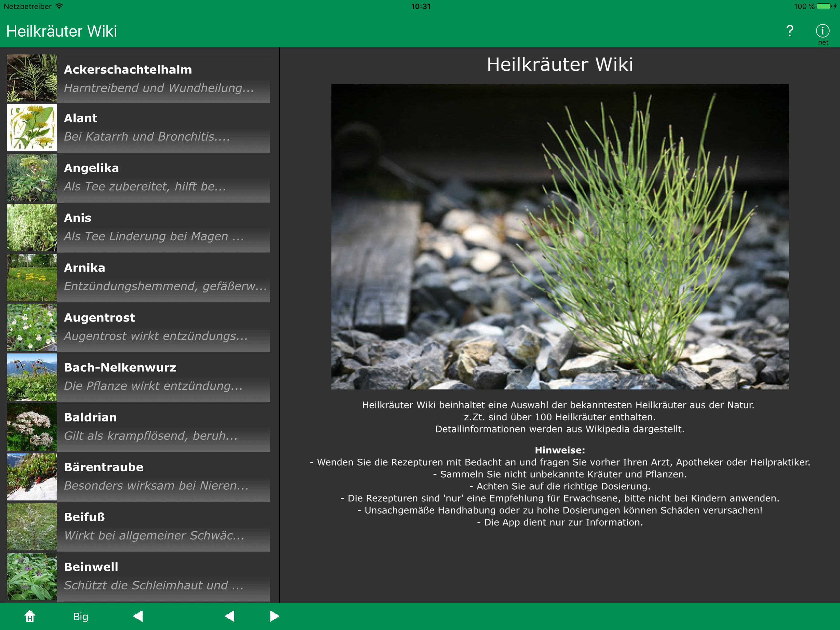
Task: Tap the Ackerschachtelhalm plant thumbnail
Action: pyautogui.click(x=32, y=78)
